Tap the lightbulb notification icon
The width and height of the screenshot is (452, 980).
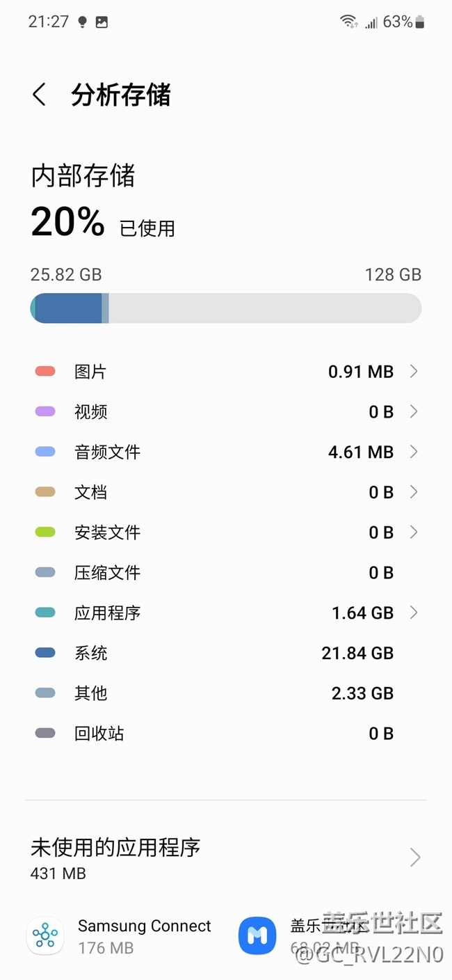tap(82, 22)
